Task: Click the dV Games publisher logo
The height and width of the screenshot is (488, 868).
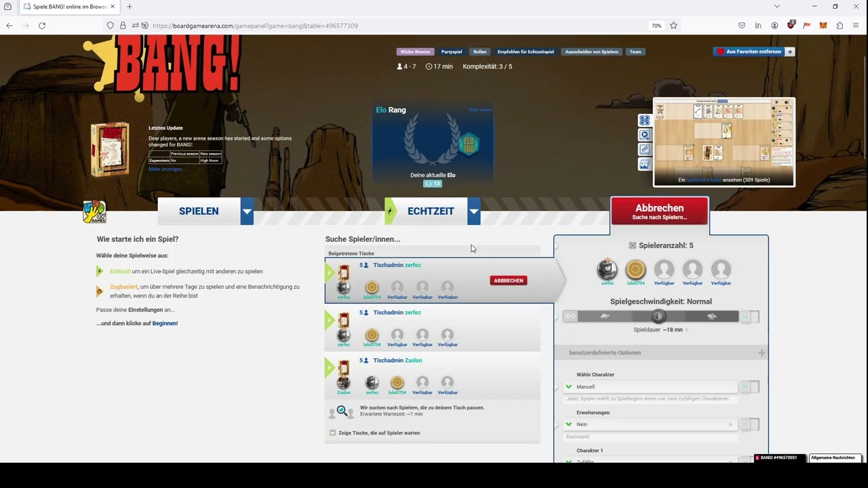Action: click(94, 211)
